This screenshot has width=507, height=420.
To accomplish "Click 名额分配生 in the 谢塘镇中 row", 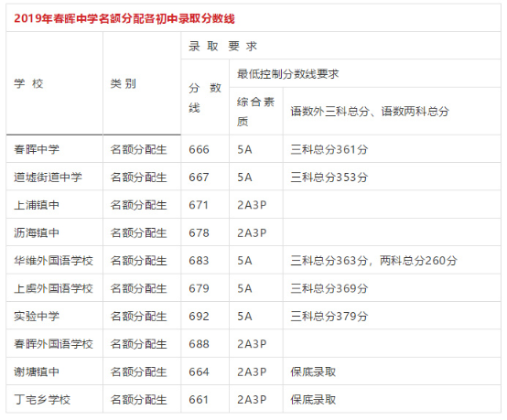I will pos(138,372).
